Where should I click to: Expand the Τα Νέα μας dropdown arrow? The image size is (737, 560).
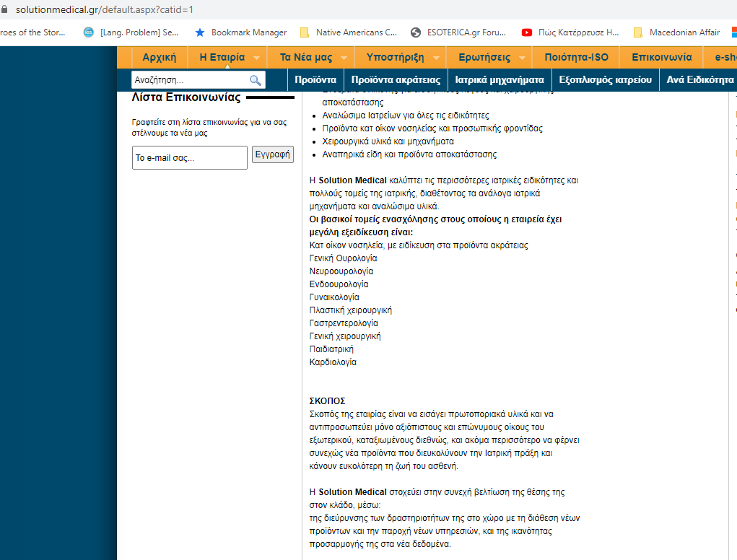344,58
